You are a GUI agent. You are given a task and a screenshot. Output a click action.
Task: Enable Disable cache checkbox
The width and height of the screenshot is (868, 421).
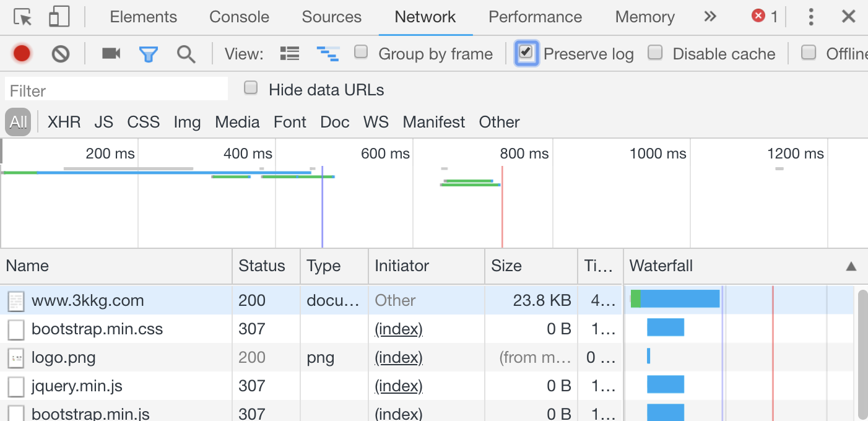655,53
